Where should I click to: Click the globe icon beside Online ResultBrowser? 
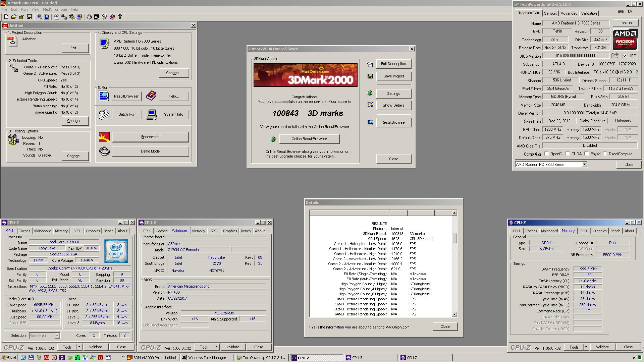[273, 139]
